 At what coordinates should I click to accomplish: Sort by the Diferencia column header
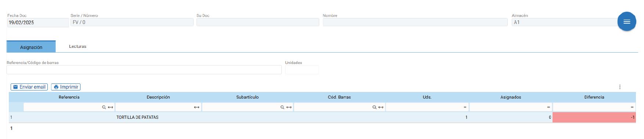click(594, 97)
